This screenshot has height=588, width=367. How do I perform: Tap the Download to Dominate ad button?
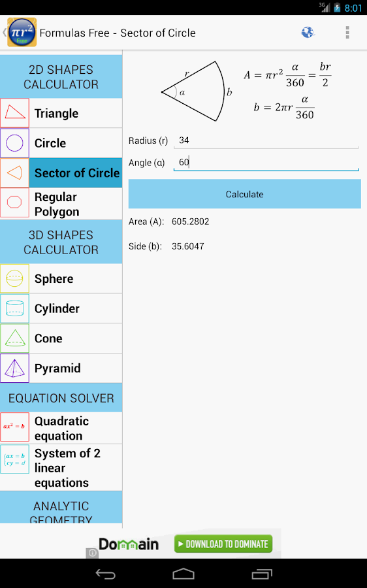pyautogui.click(x=223, y=544)
